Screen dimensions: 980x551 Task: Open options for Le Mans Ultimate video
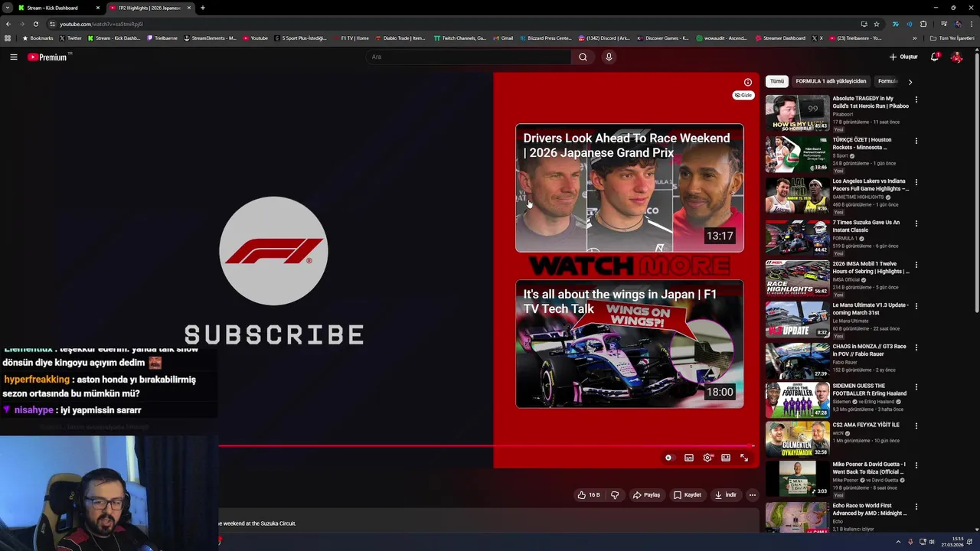(916, 306)
